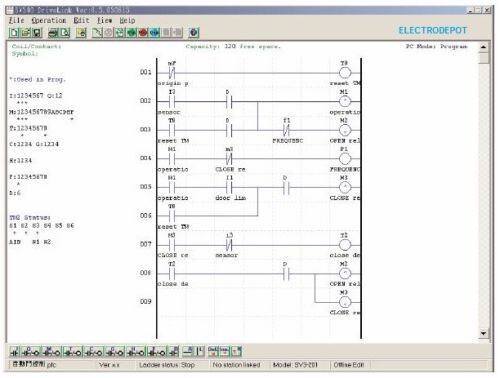500x378 pixels.
Task: Click the ELECTRODEPOT logo text
Action: point(433,31)
